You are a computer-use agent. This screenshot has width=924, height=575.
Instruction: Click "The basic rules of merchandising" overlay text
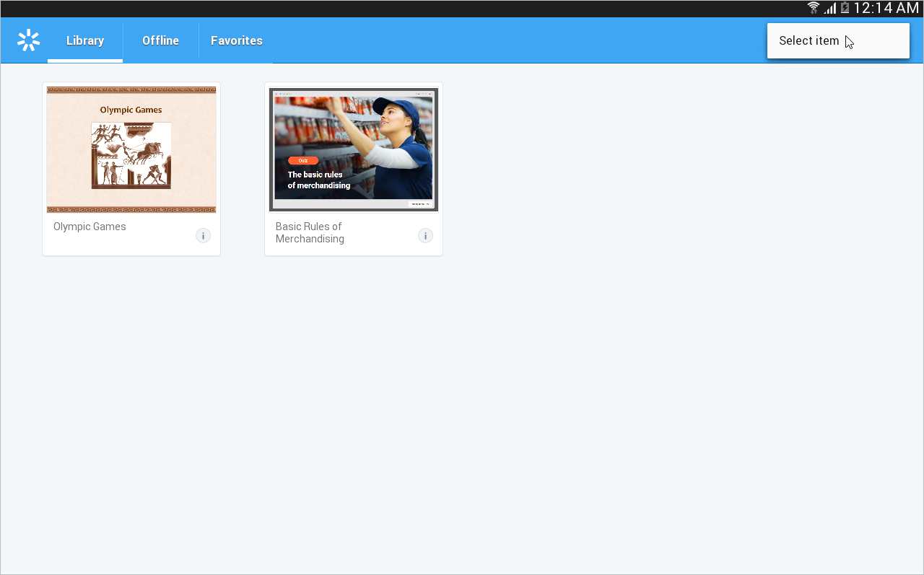[x=319, y=180]
